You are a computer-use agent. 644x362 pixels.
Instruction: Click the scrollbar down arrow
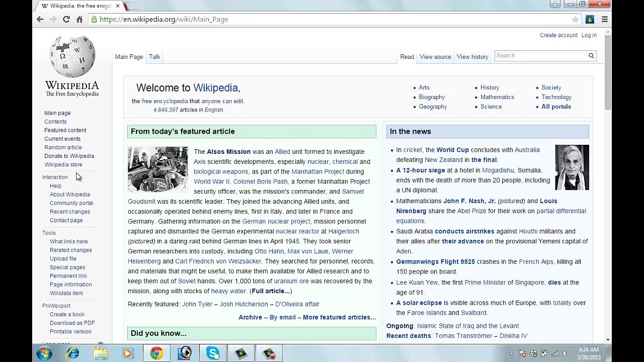(x=608, y=339)
